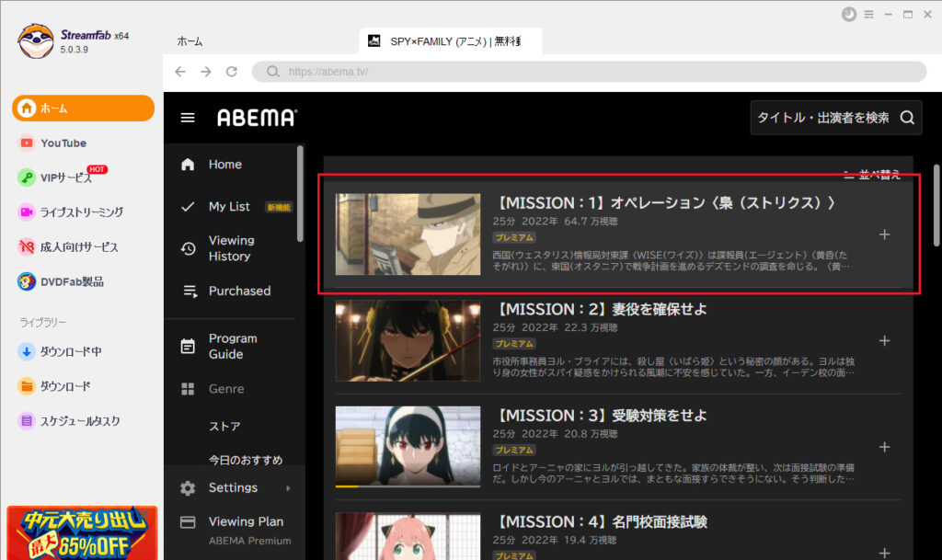Viewport: 942px width, 560px height.
Task: Add MISSION:2 to list with plus
Action: click(x=884, y=340)
